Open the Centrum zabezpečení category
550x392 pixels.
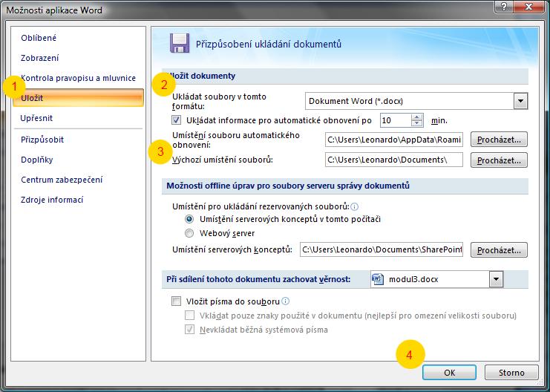62,180
